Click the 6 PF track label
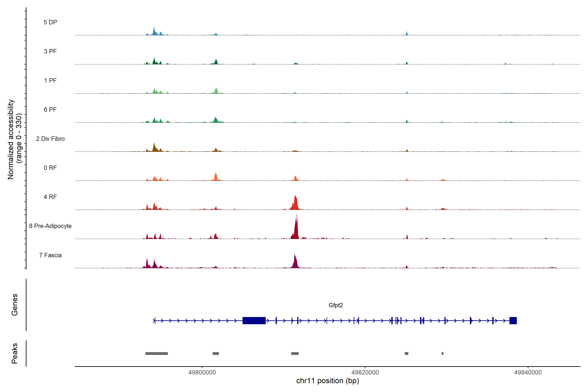The height and width of the screenshot is (392, 588). [50, 109]
